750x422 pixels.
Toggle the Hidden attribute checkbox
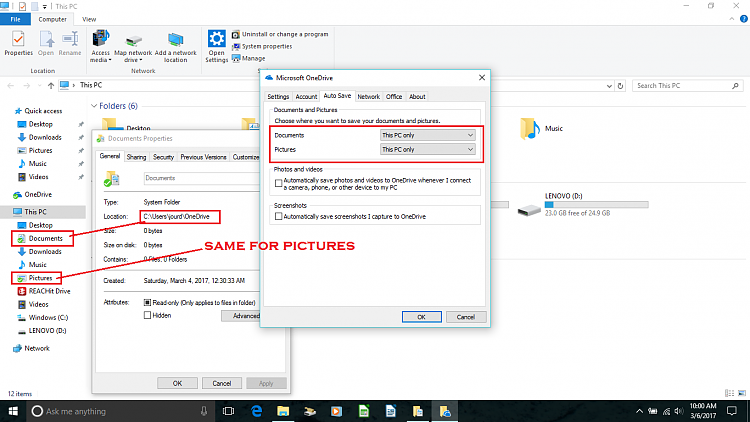(147, 315)
